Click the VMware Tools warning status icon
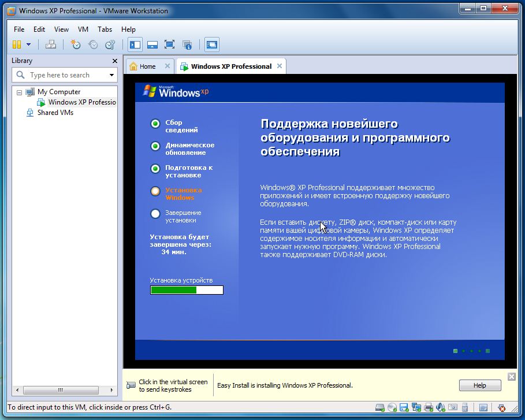The image size is (525, 420). click(x=501, y=408)
